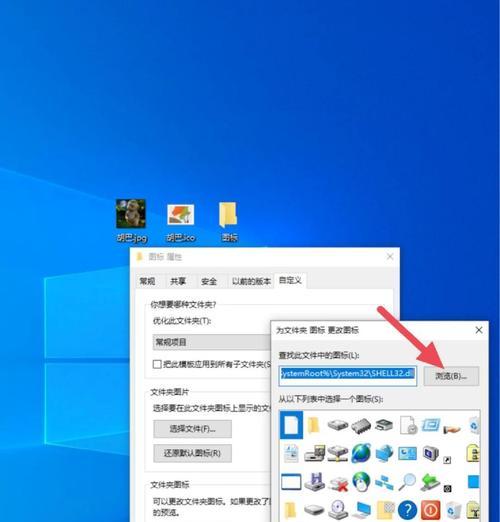Click the 选择文件(F)... button

pyautogui.click(x=192, y=429)
